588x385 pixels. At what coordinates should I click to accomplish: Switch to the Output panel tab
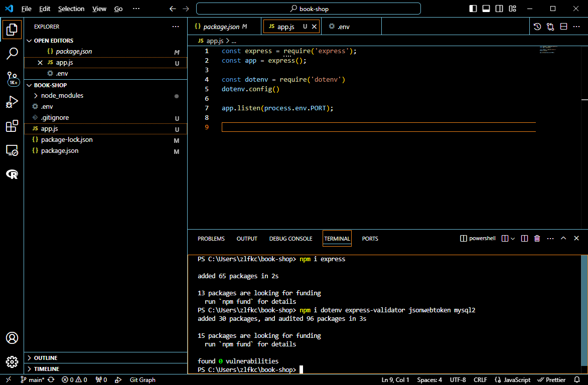[247, 239]
